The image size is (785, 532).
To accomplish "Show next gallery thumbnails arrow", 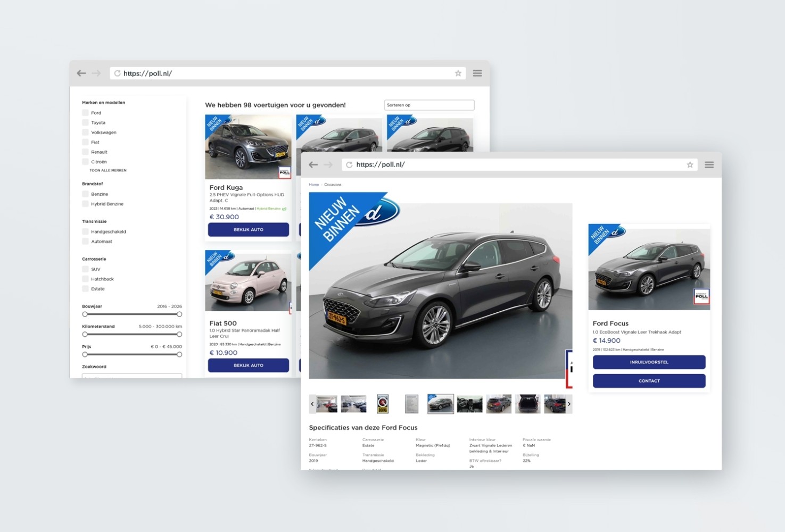I will pyautogui.click(x=569, y=404).
